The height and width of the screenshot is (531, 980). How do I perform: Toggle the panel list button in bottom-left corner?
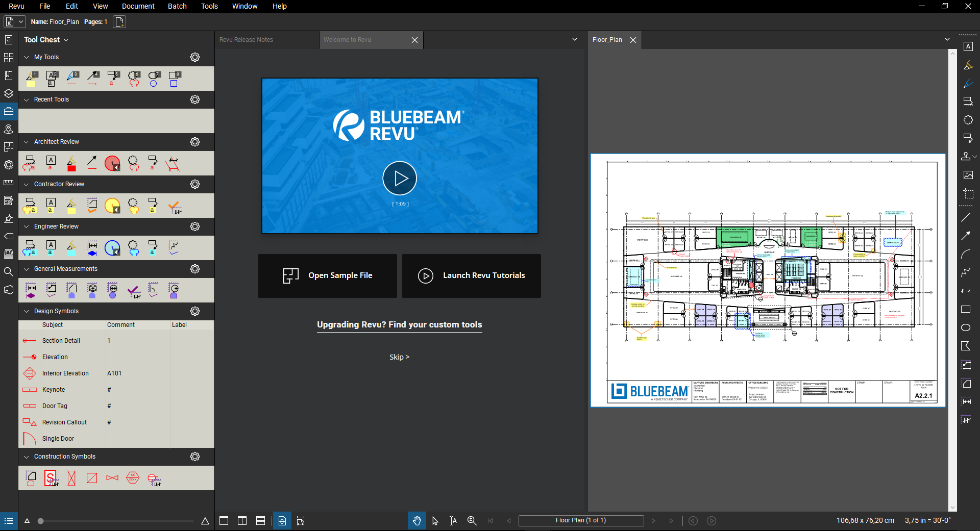[x=9, y=521]
